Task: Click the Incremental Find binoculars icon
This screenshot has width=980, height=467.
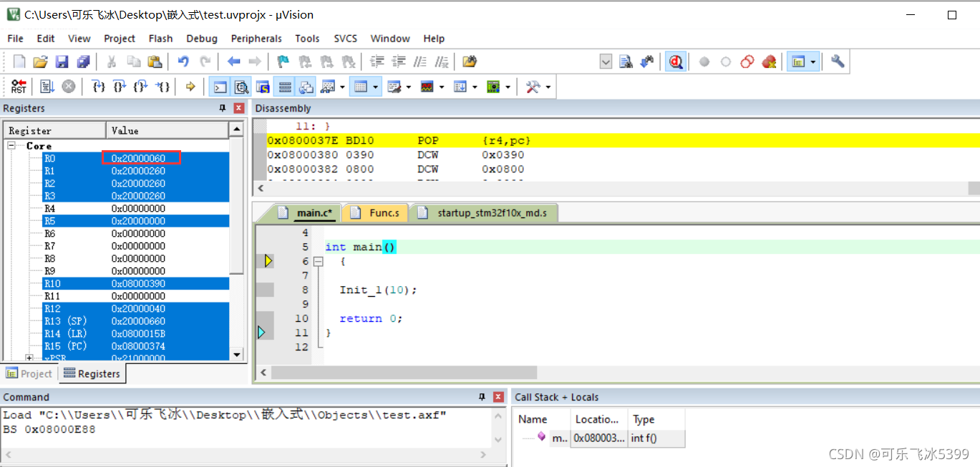Action: click(647, 62)
